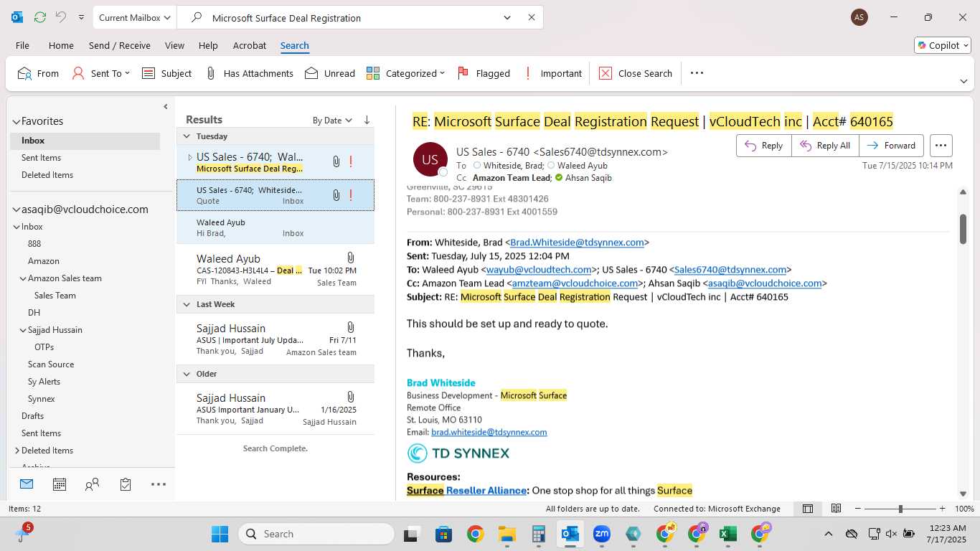Open Sajjad Hussain ASUS July update email
Viewport: 980px width, 551px height.
coord(275,339)
